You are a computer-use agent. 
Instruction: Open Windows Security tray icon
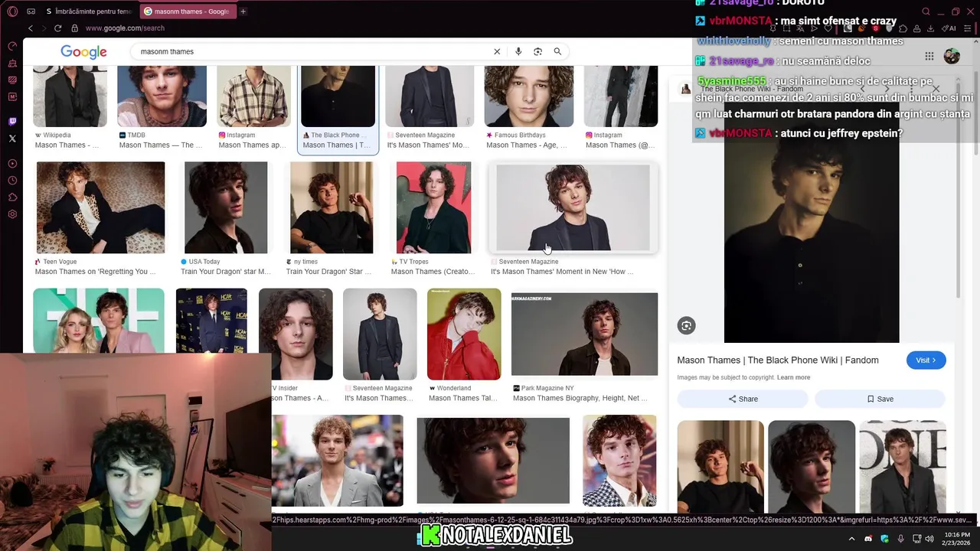tap(884, 539)
